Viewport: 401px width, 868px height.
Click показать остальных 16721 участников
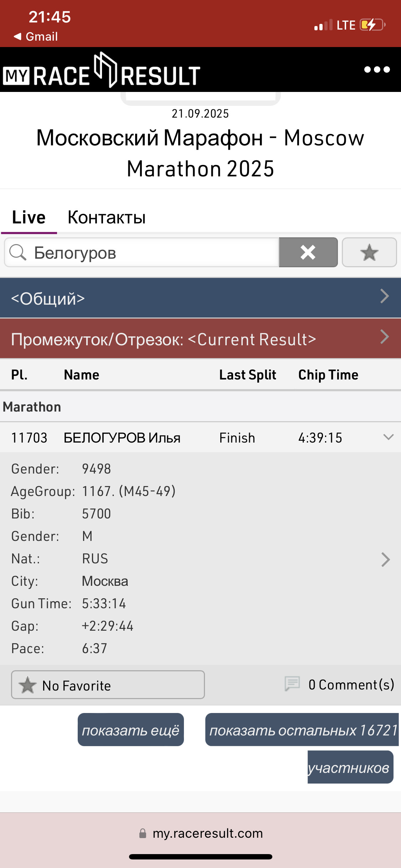coord(302,748)
